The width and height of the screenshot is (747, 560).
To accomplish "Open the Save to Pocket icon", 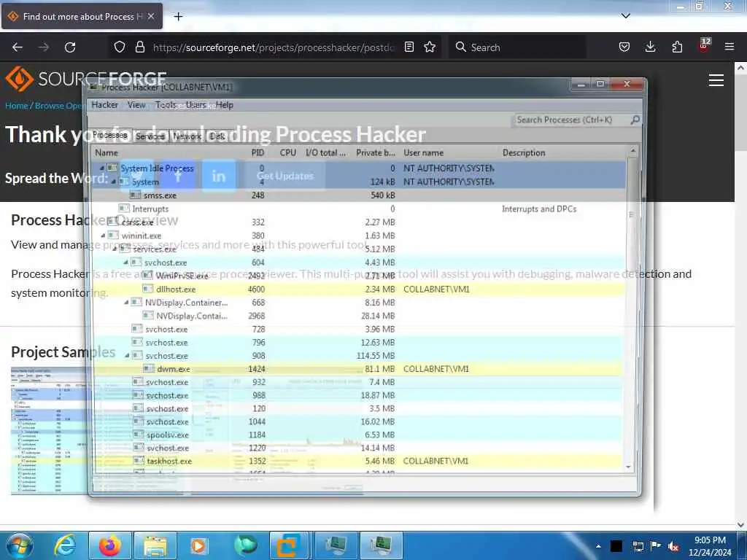I will pos(624,47).
